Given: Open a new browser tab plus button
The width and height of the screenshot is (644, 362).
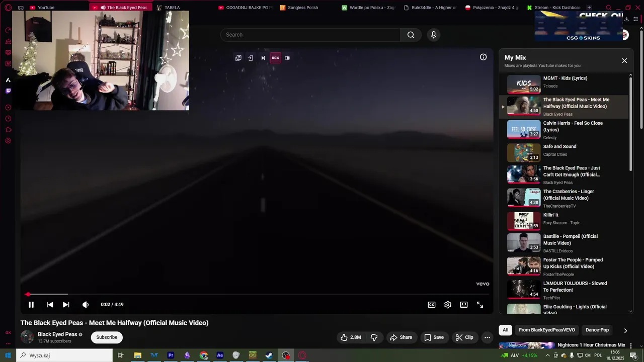Looking at the screenshot, I should pos(589,8).
